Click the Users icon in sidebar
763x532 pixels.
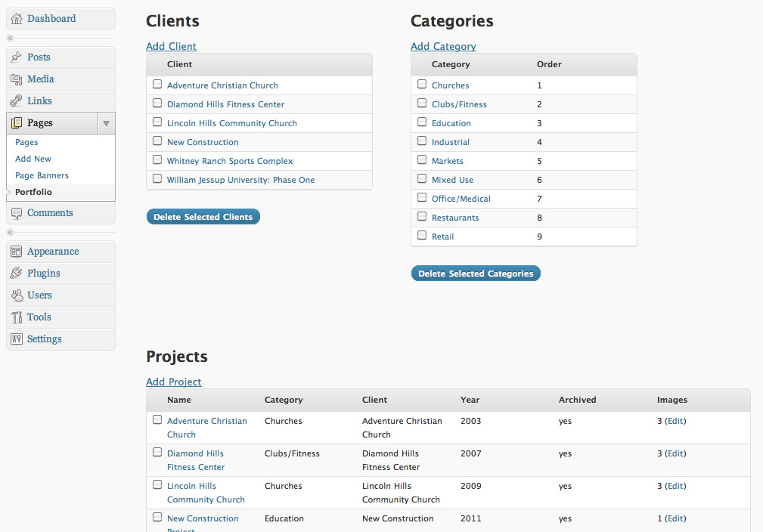click(16, 295)
